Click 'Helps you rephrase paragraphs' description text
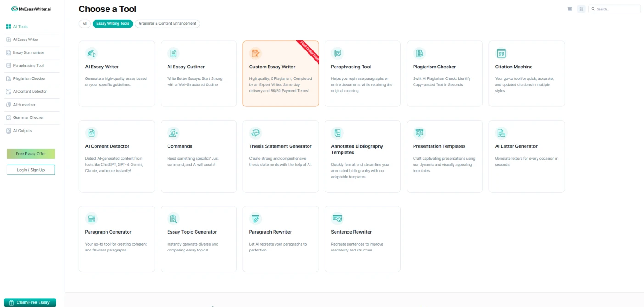644x307 pixels. (362, 85)
